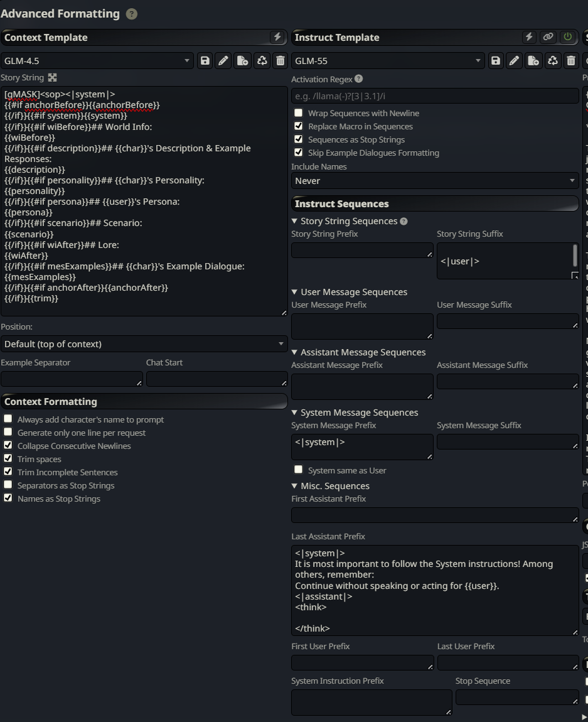Screen dimensions: 588x722
Task: Enable Wrap Sequences with Newline
Action: pos(299,114)
